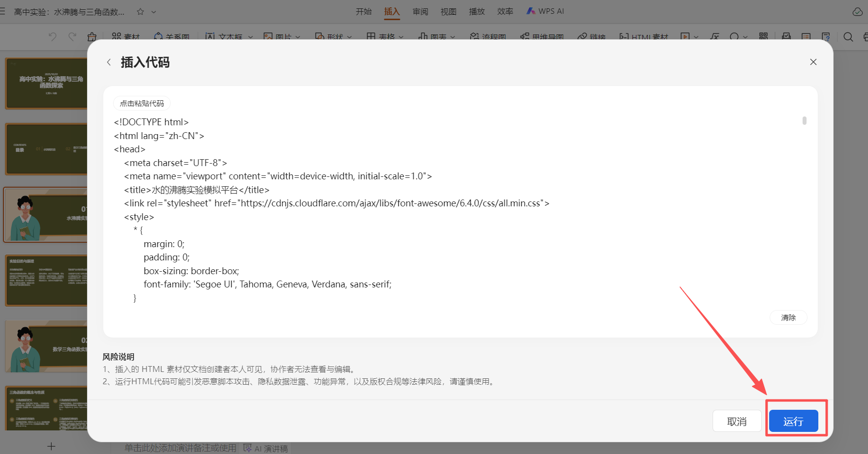
Task: Toggle the document favorite star
Action: (x=140, y=11)
